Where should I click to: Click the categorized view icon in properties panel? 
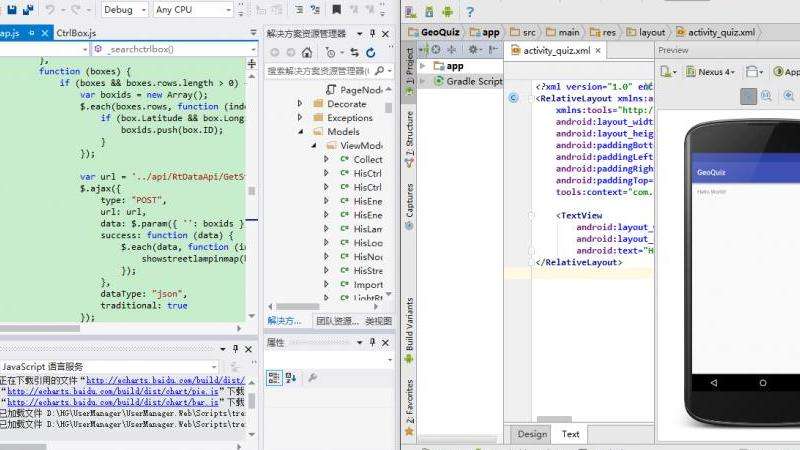pyautogui.click(x=273, y=377)
